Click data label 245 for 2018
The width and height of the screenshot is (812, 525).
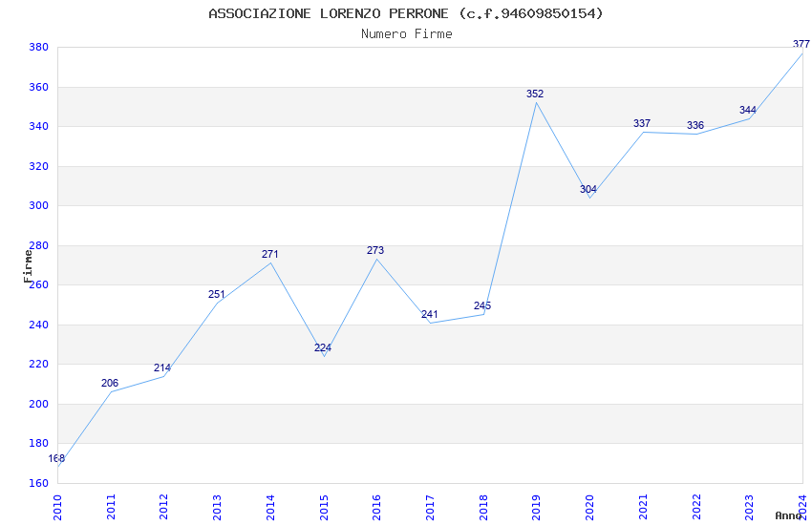click(x=482, y=305)
